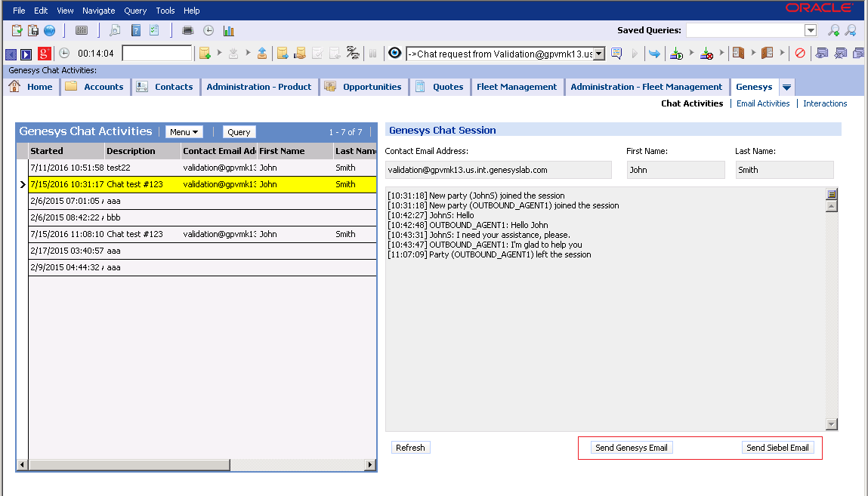This screenshot has width=868, height=496.
Task: Click the Send Genesys Email button
Action: [632, 447]
